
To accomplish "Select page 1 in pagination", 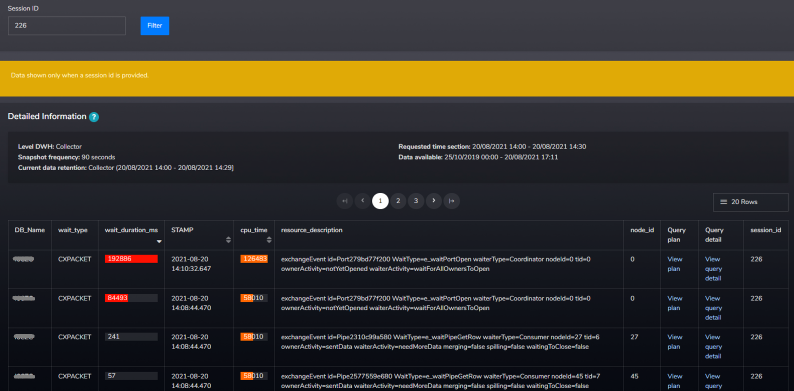I will pos(380,201).
